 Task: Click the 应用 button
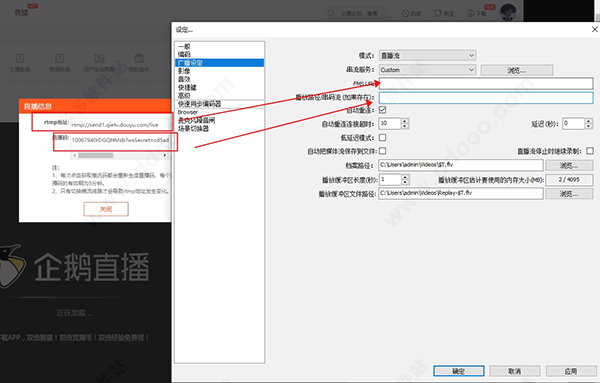[x=571, y=371]
